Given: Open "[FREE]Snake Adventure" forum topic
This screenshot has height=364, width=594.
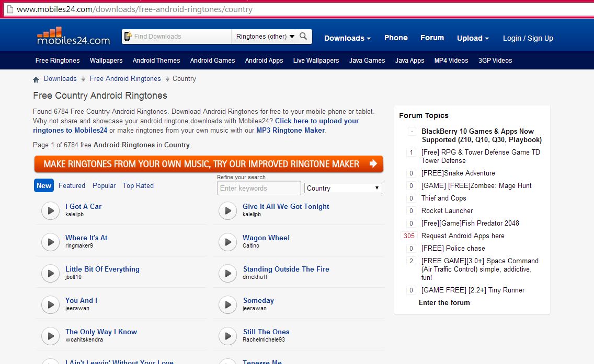Looking at the screenshot, I should click(x=458, y=173).
